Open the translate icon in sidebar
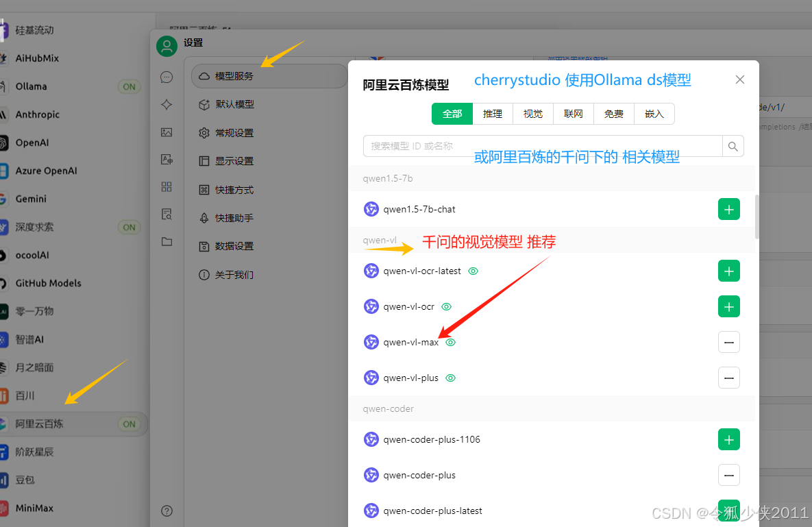 point(167,160)
